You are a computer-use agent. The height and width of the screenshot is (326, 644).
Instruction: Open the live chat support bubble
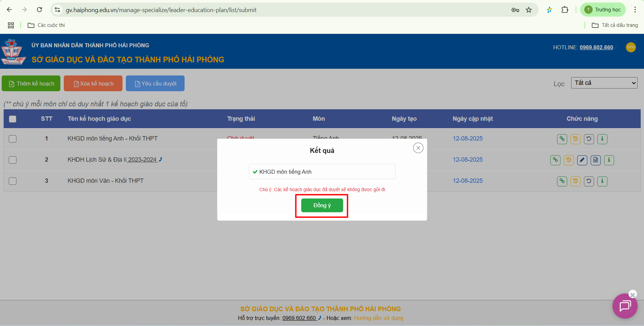click(x=625, y=306)
